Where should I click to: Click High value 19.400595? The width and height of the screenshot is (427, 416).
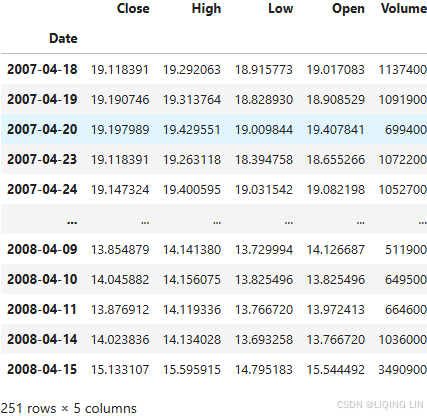(x=192, y=190)
